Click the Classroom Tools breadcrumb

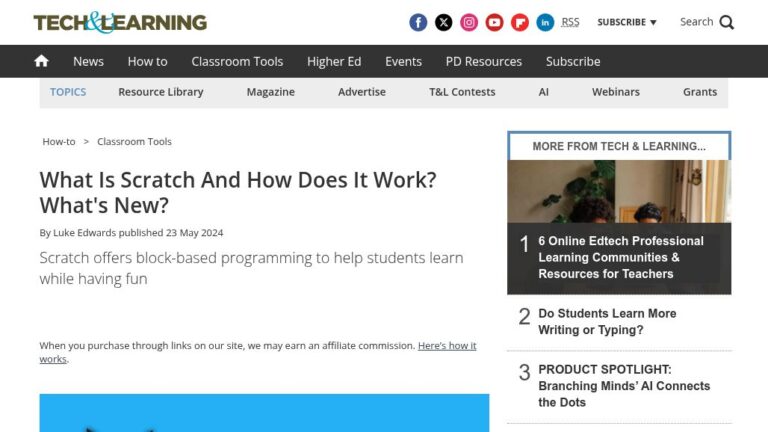(x=134, y=142)
